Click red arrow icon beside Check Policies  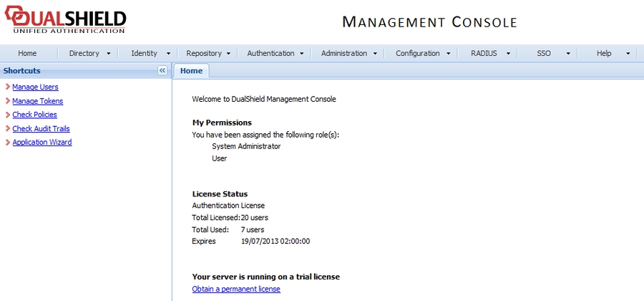coord(7,115)
